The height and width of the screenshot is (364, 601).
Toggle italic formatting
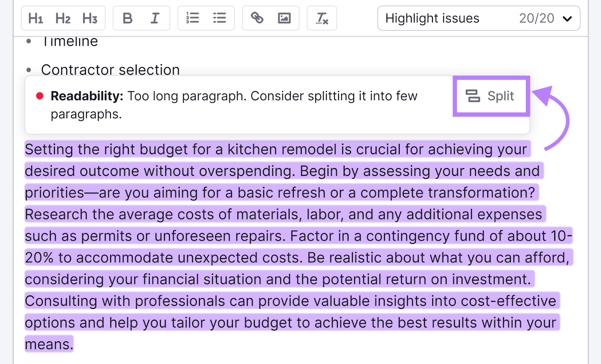point(154,18)
